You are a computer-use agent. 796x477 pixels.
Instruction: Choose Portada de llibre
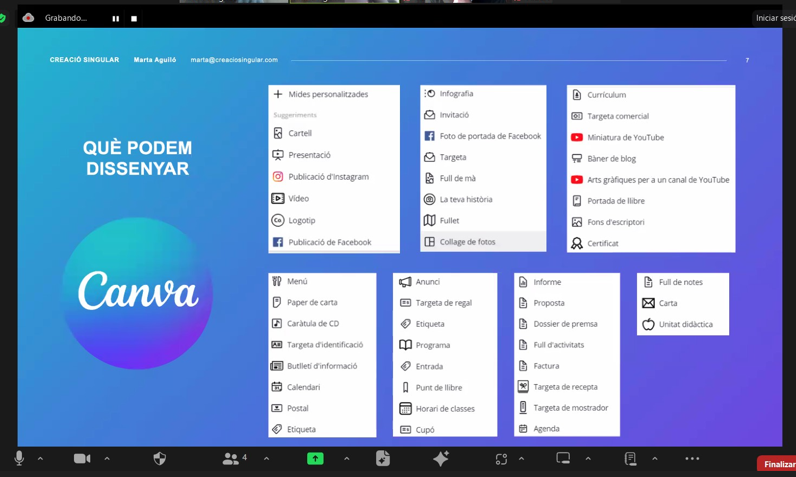[x=608, y=201]
